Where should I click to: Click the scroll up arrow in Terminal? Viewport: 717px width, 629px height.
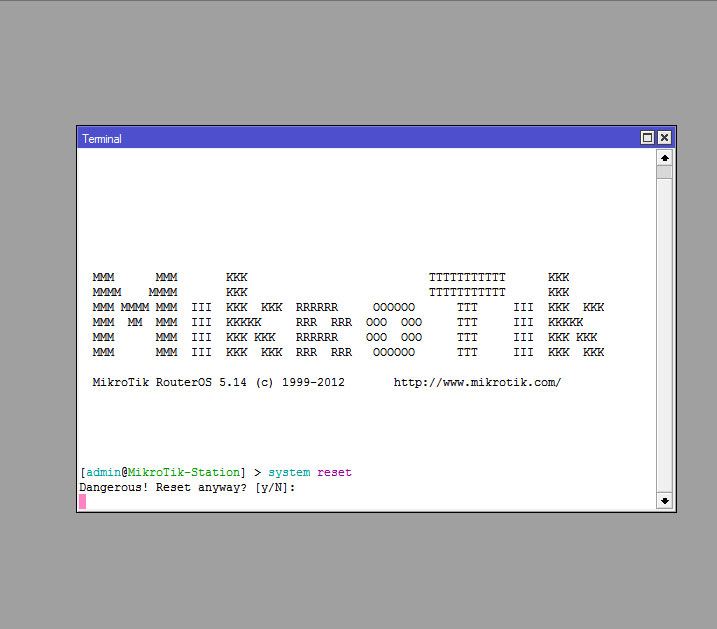pos(664,158)
